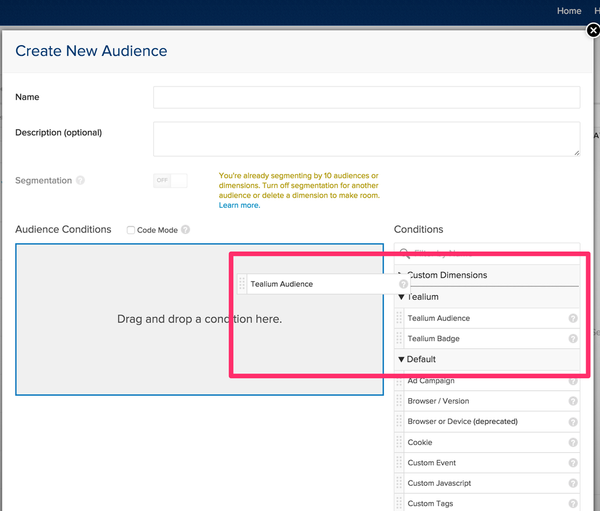Enable the Code Mode checkbox
The height and width of the screenshot is (511, 600).
pyautogui.click(x=131, y=230)
